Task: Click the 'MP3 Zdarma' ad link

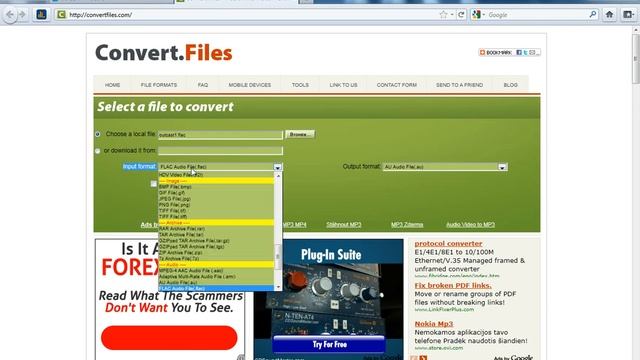Action: [407, 224]
